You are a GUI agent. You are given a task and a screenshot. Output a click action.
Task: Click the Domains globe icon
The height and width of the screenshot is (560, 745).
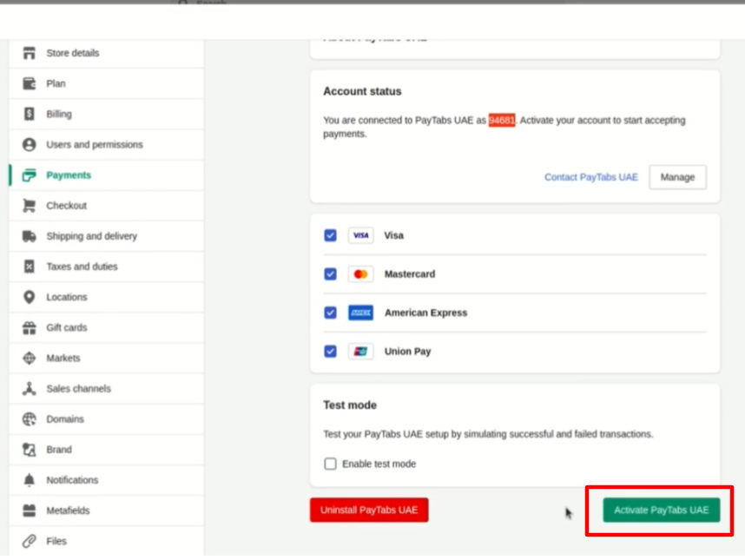(x=29, y=419)
